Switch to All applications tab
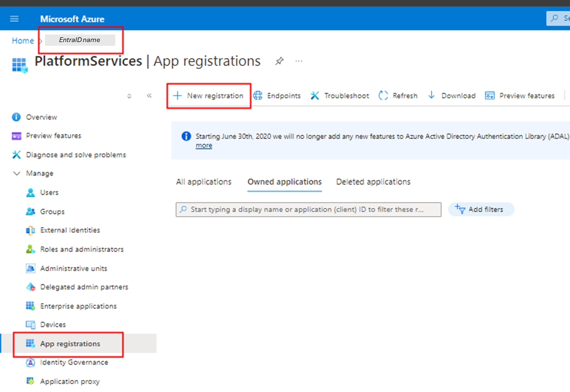570x392 pixels. click(x=204, y=182)
